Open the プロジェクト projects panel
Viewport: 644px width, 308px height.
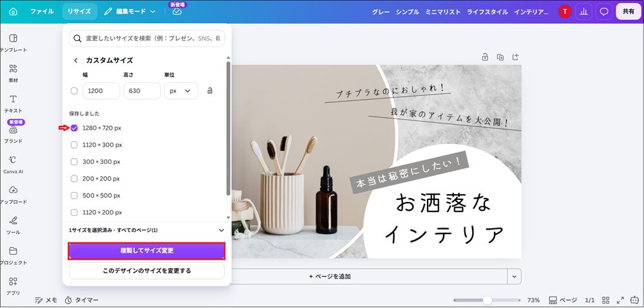pos(13,255)
